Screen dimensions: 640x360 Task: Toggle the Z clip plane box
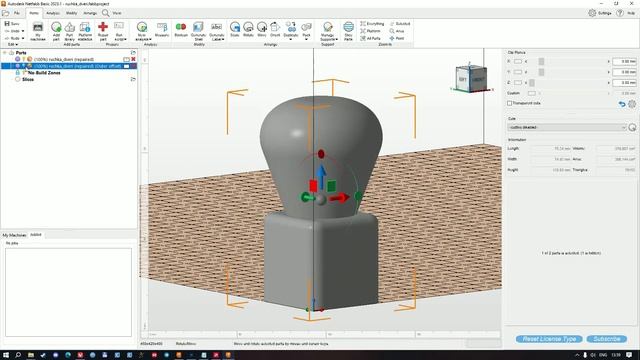tap(518, 82)
